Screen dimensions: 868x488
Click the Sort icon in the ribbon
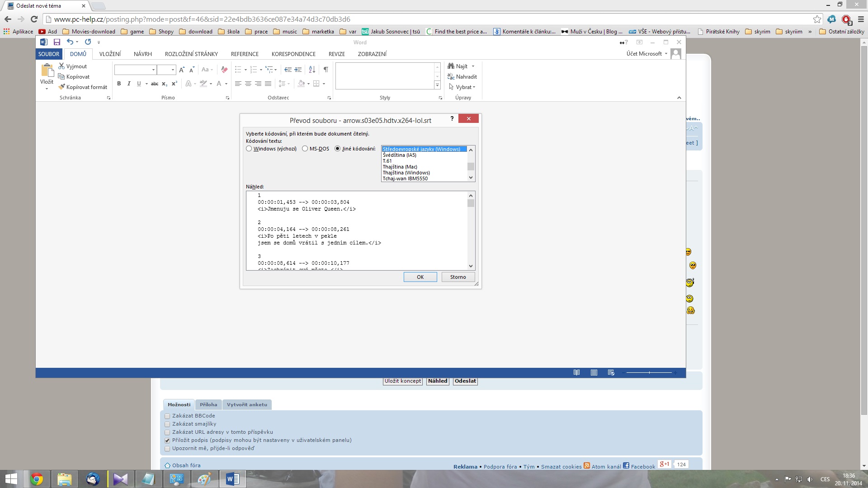pos(312,70)
